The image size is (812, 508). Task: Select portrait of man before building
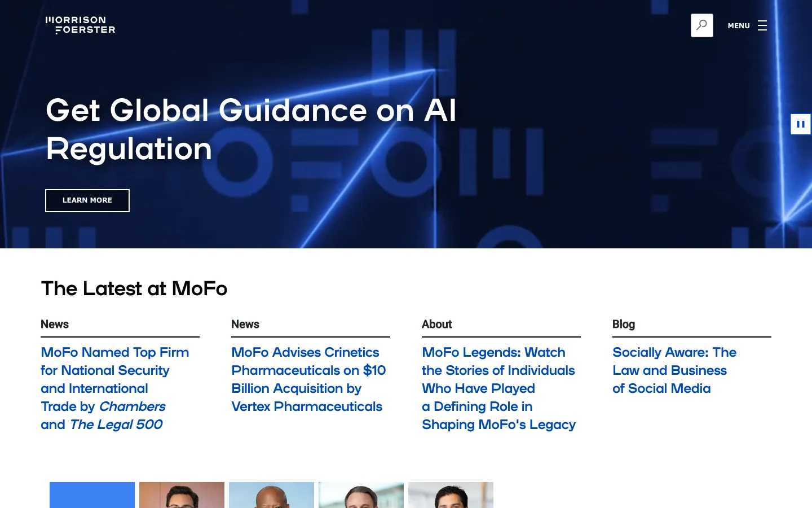click(x=361, y=495)
